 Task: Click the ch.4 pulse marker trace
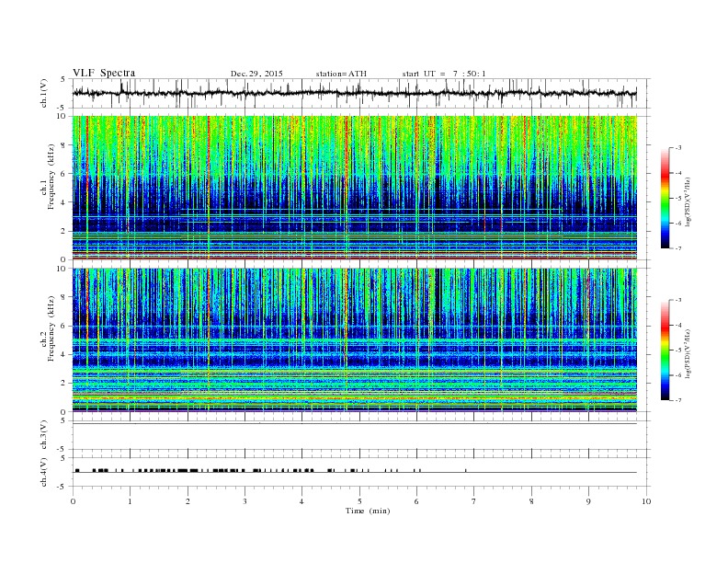coord(354,472)
